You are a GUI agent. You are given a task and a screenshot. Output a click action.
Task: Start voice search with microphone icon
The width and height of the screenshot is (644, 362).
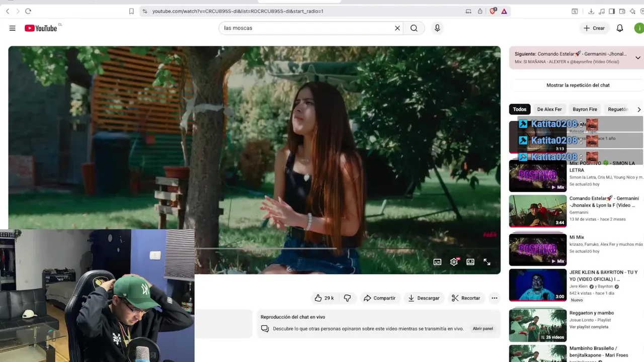[437, 28]
